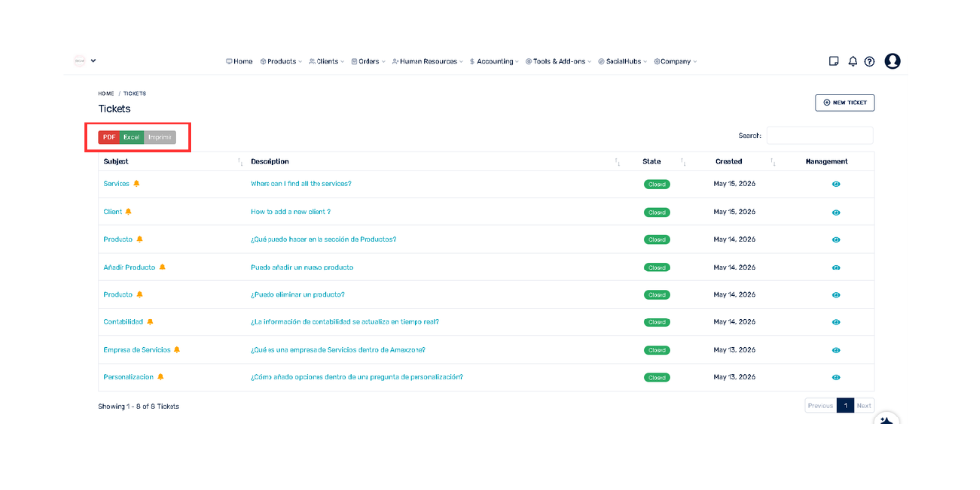This screenshot has height=490, width=980.
Task: Open the notifications bell icon
Action: (x=852, y=61)
